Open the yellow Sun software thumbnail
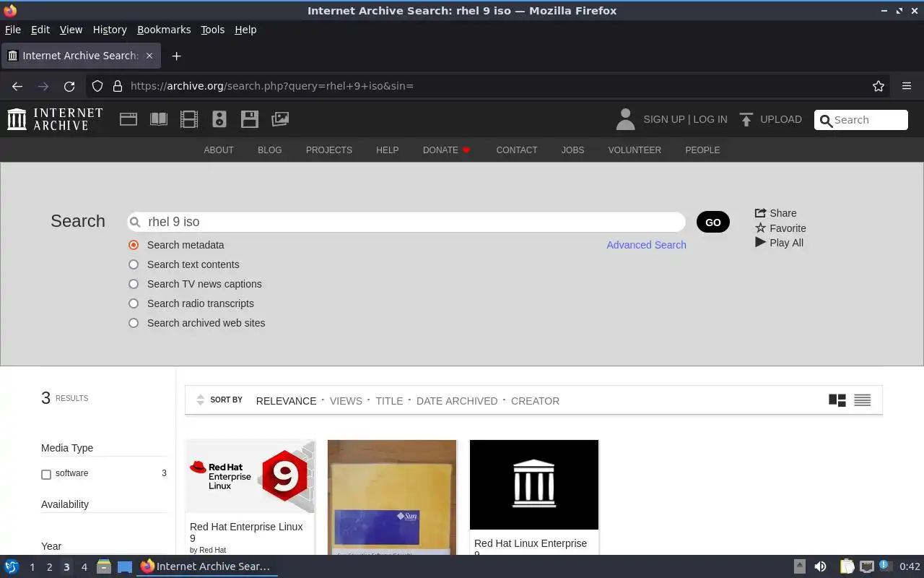 coord(392,497)
